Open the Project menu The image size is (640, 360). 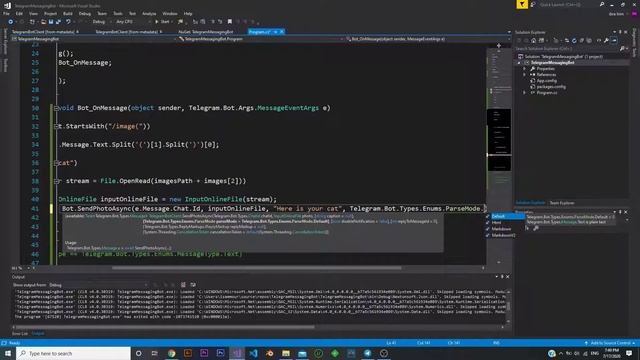tap(50, 13)
